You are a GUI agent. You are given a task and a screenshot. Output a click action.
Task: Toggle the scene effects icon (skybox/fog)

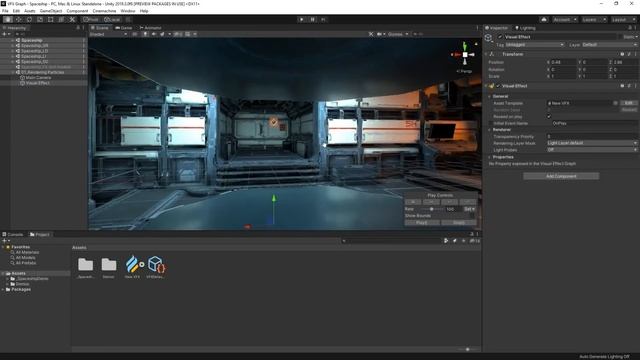click(162, 34)
